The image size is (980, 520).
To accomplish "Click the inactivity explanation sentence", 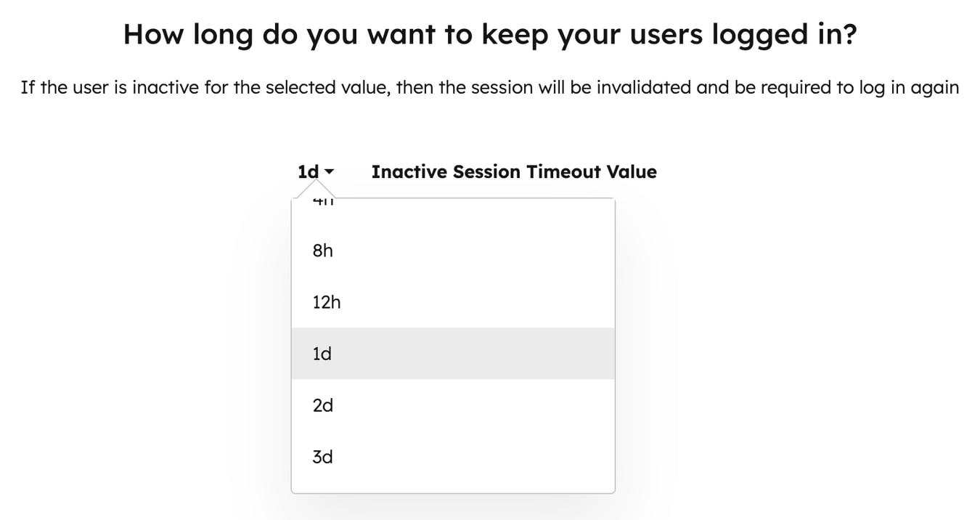I will pyautogui.click(x=490, y=87).
